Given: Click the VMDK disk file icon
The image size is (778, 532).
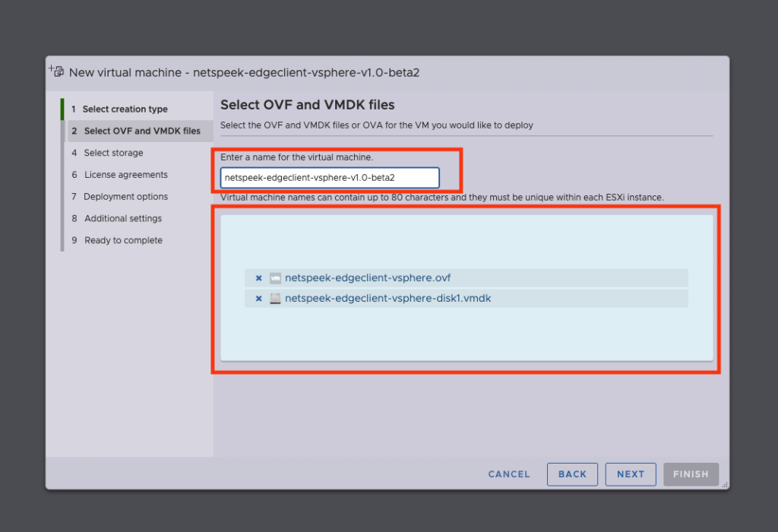Looking at the screenshot, I should tap(275, 299).
